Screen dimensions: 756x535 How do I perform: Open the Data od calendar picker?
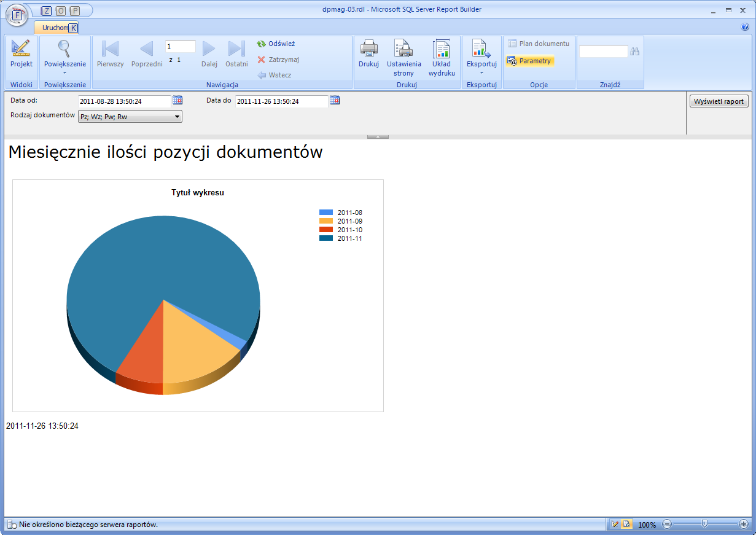coord(177,100)
